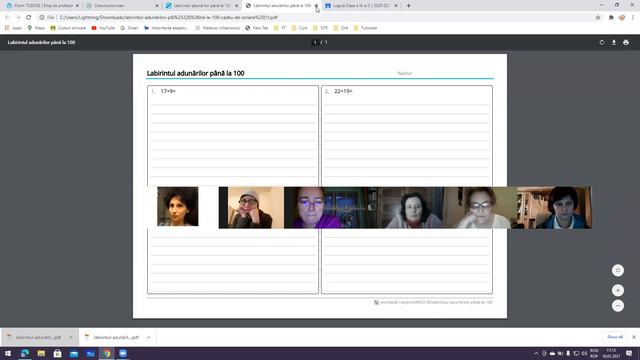
Task: Open the Extensions puzzle icon
Action: 611,18
